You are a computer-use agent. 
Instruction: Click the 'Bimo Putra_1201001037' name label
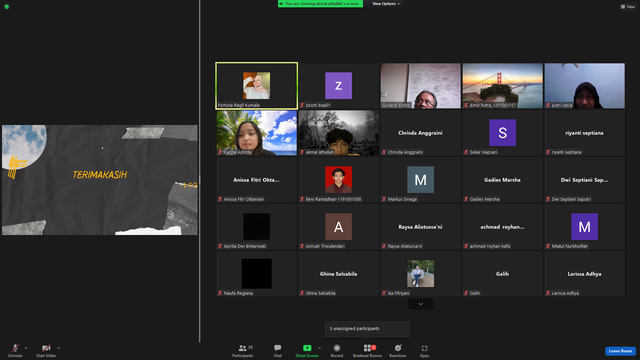pos(493,105)
